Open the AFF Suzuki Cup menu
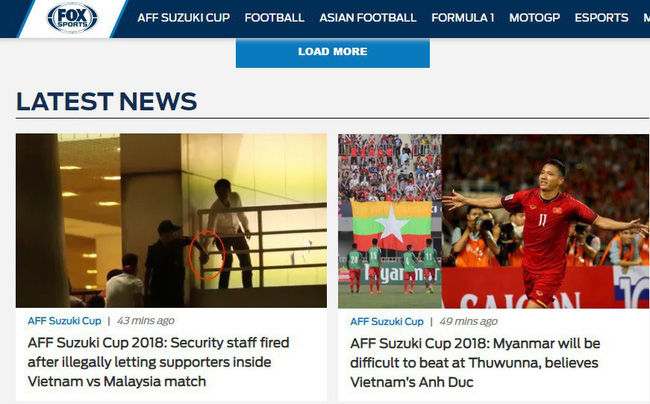This screenshot has width=650, height=404. coord(184,18)
